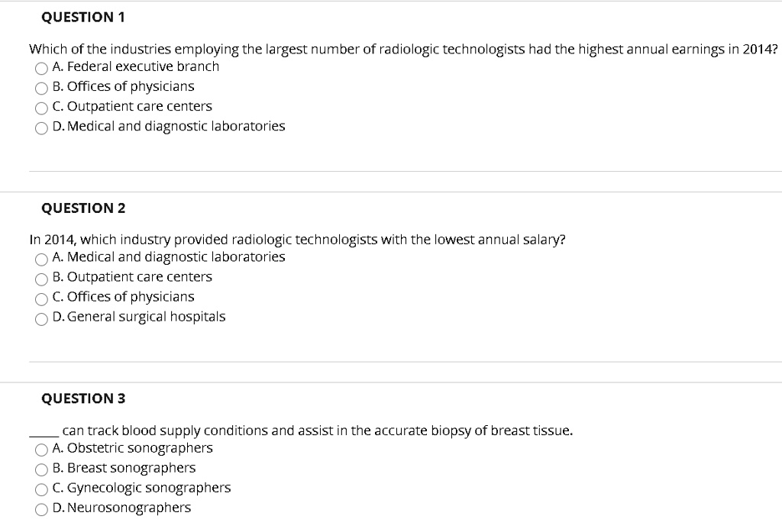Pick Gynecologic sonographers option
The image size is (782, 532).
(x=41, y=489)
